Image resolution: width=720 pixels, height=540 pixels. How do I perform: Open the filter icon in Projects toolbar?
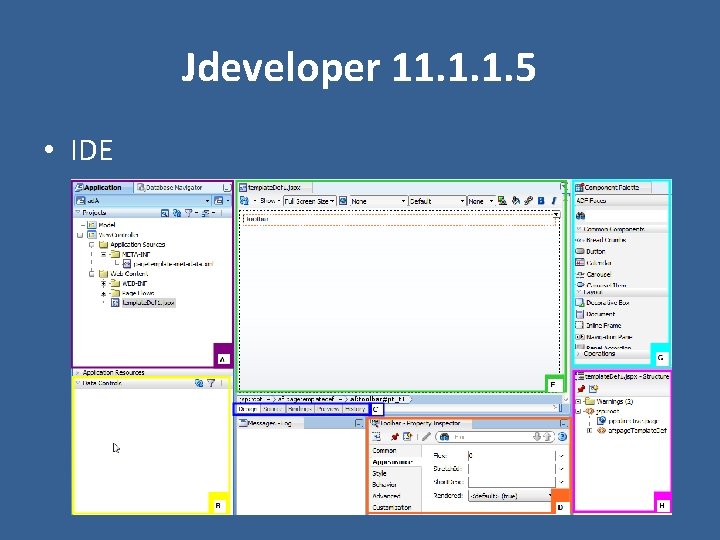point(188,213)
